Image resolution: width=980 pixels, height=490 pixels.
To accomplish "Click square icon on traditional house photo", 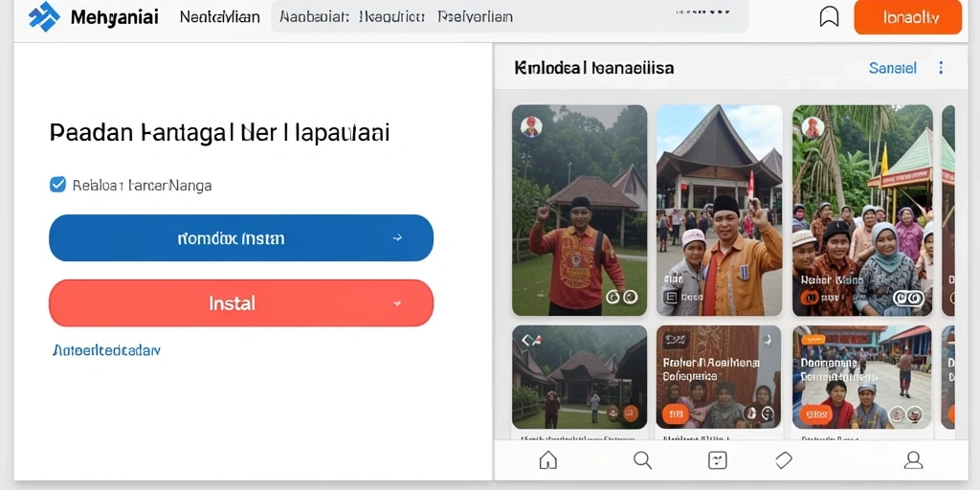I will (x=671, y=298).
